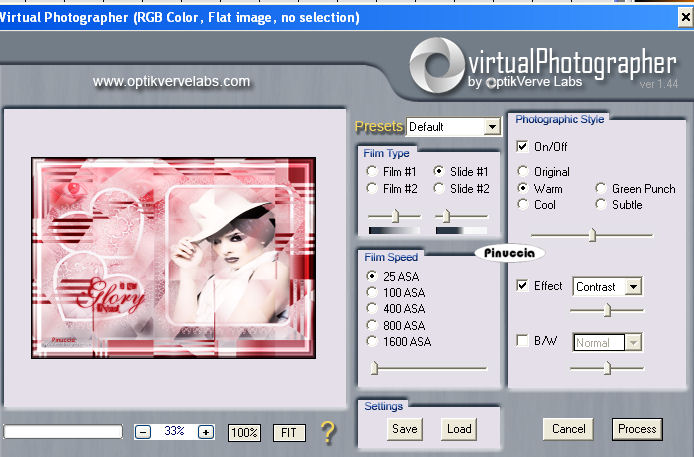Click the Slide slider handle under Slide #2

point(447,216)
